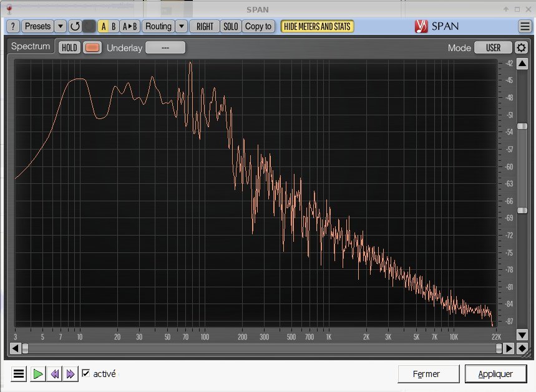
Task: Click the orange spectrum color swatch
Action: point(92,47)
